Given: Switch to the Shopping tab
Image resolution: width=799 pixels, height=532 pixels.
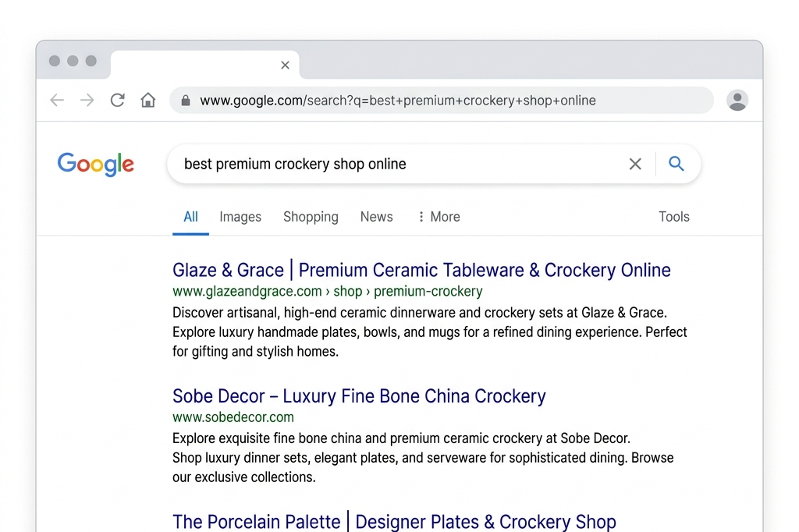Looking at the screenshot, I should coord(311,217).
